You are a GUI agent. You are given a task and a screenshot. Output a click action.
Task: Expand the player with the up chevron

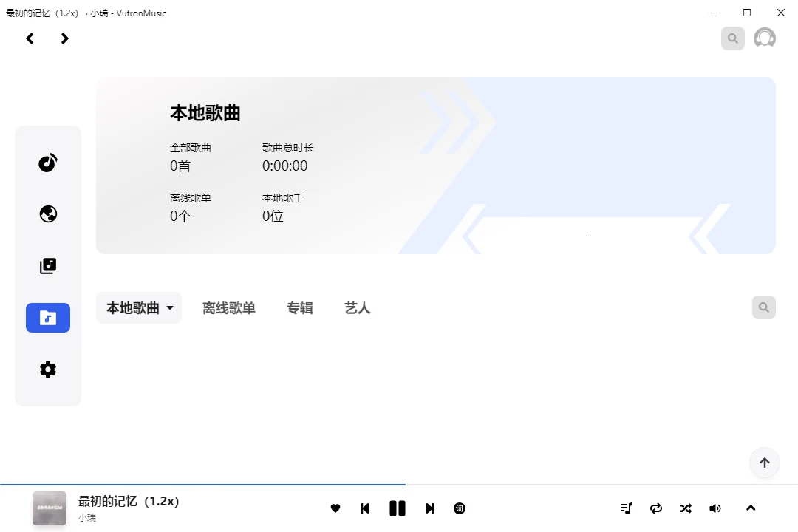pyautogui.click(x=751, y=508)
